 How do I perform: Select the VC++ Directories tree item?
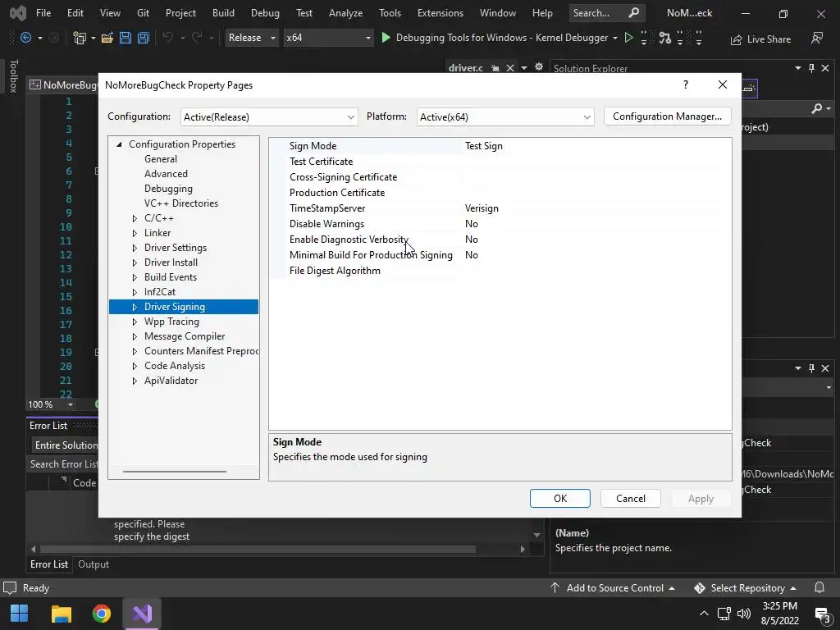coord(181,203)
